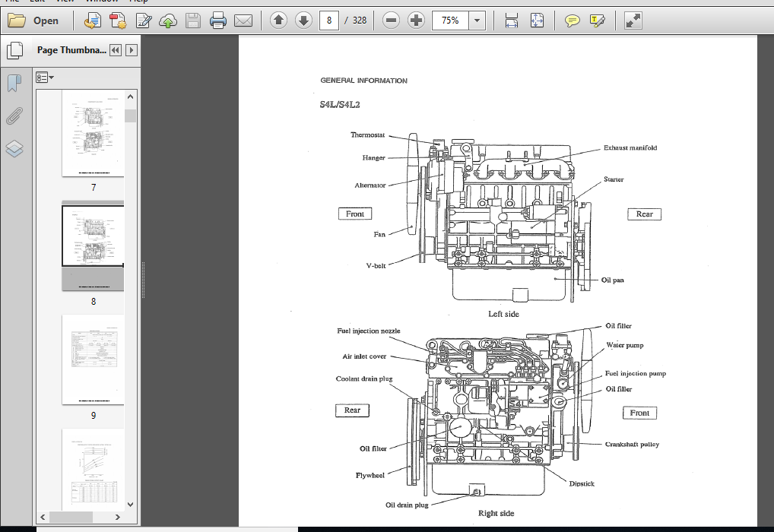Click the create PDF from file icon

(x=92, y=21)
